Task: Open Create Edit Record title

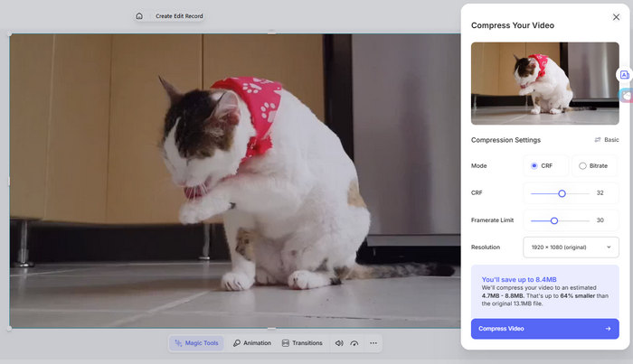Action: point(179,16)
